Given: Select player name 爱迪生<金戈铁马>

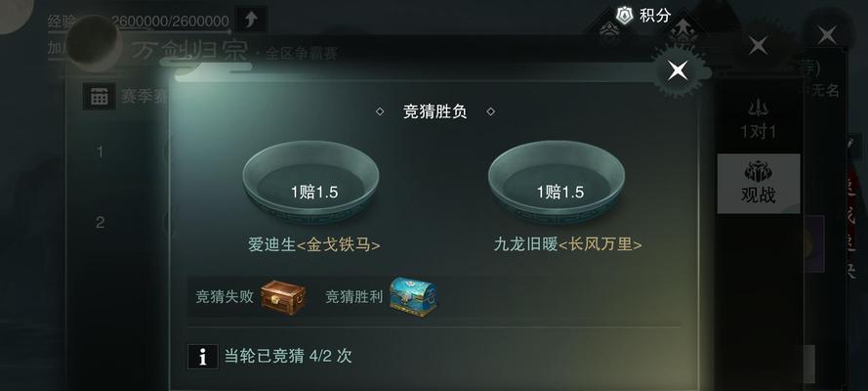Looking at the screenshot, I should click(x=313, y=244).
